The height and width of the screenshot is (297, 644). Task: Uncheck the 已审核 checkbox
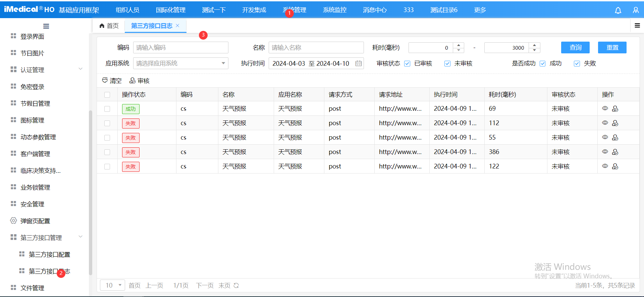[408, 64]
